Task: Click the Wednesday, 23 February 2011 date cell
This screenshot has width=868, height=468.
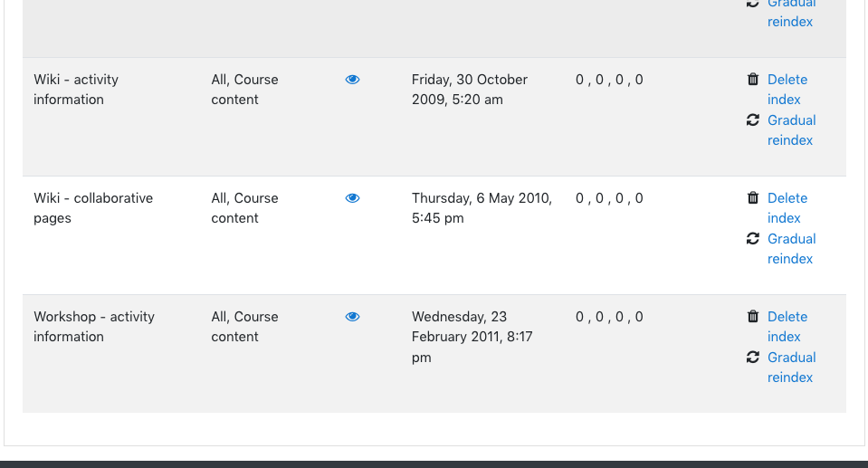Action: pos(472,337)
